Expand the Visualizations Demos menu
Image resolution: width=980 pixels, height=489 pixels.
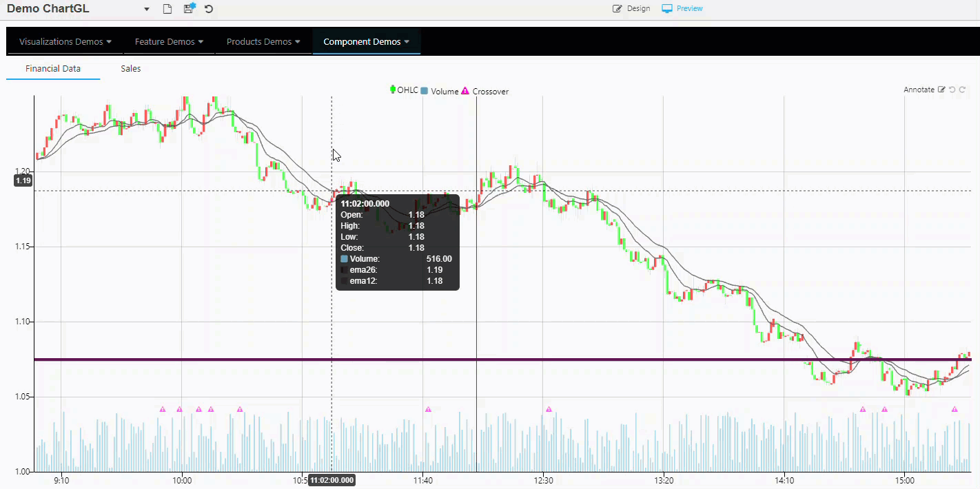point(65,41)
